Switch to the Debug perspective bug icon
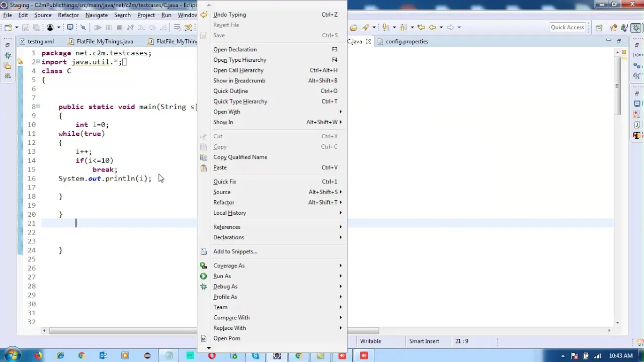This screenshot has height=362, width=644. click(x=636, y=28)
